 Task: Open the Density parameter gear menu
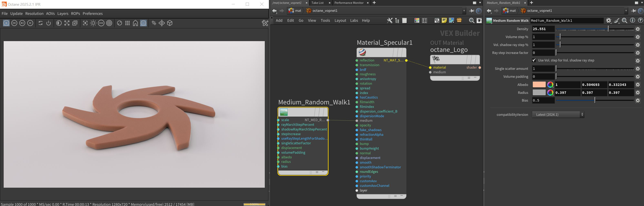[x=638, y=29]
